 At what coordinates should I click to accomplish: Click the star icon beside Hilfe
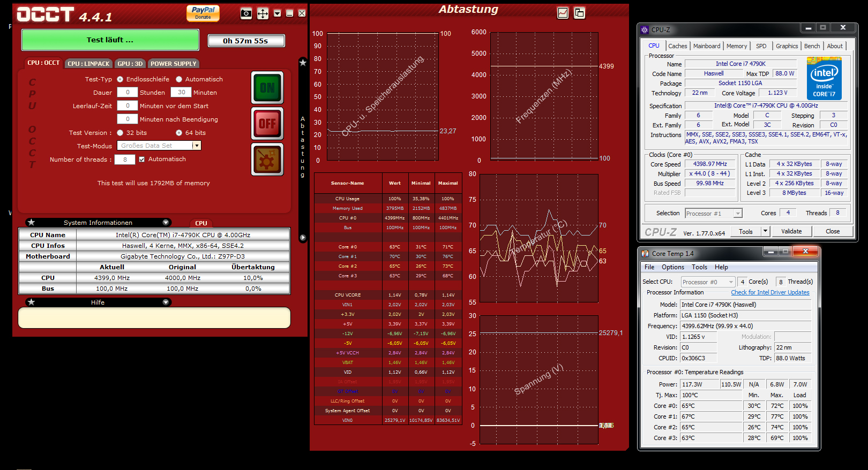coord(31,302)
